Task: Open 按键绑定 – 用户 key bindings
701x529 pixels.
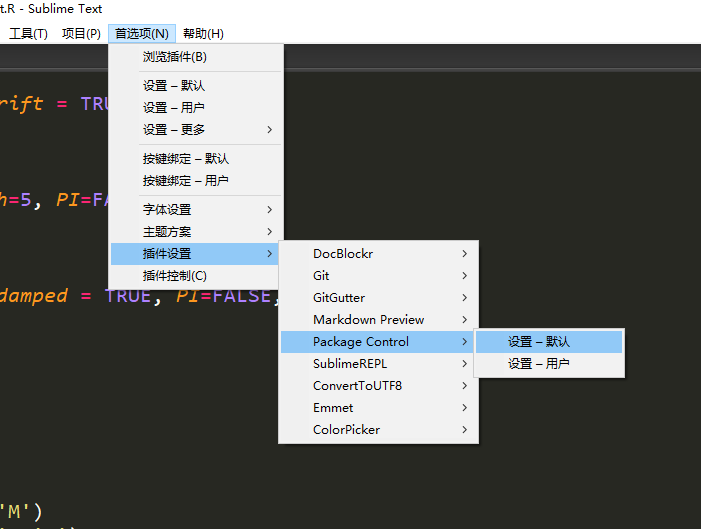Action: 196,181
